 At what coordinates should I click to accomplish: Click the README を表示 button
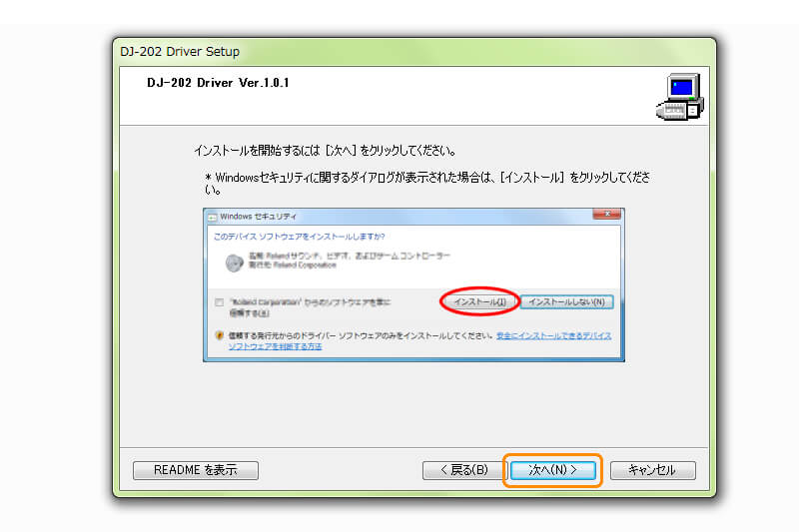coord(196,470)
